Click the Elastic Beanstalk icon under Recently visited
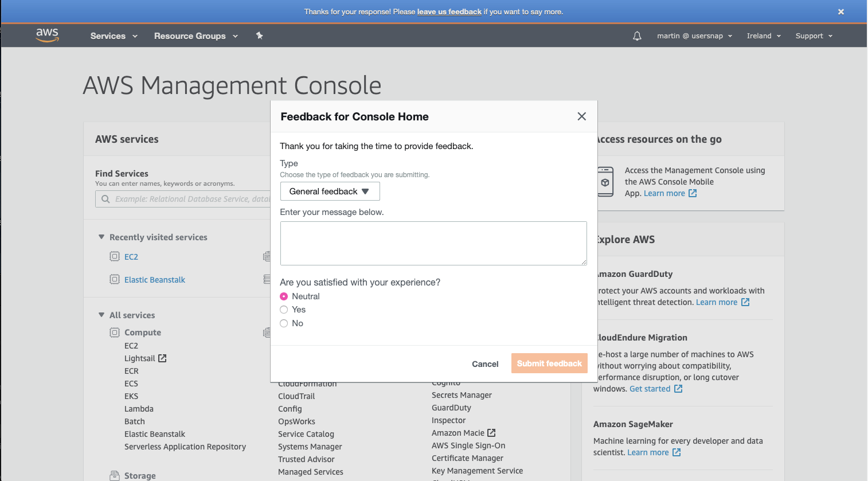This screenshot has width=868, height=481. coord(115,279)
